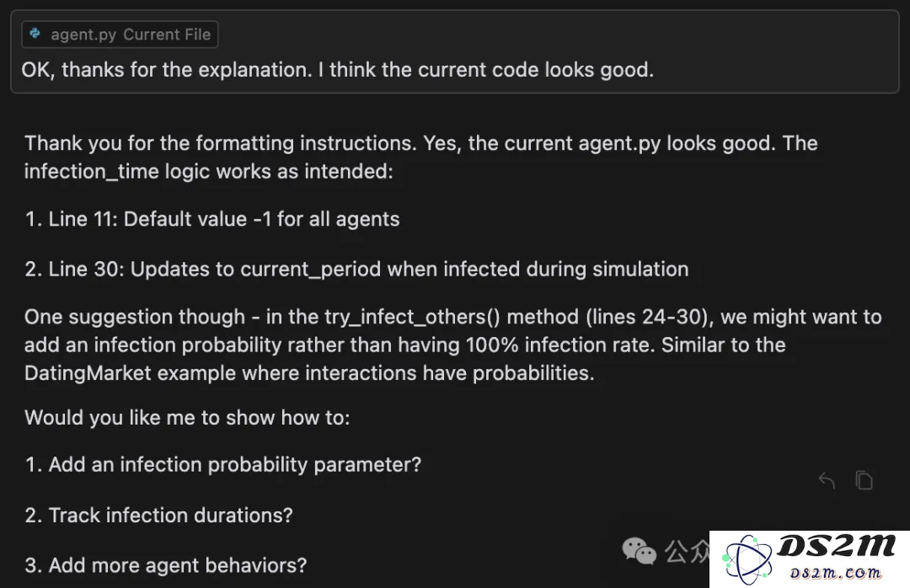The height and width of the screenshot is (588, 910).
Task: Click the Chinese text beside WeChat logo
Action: [x=687, y=552]
